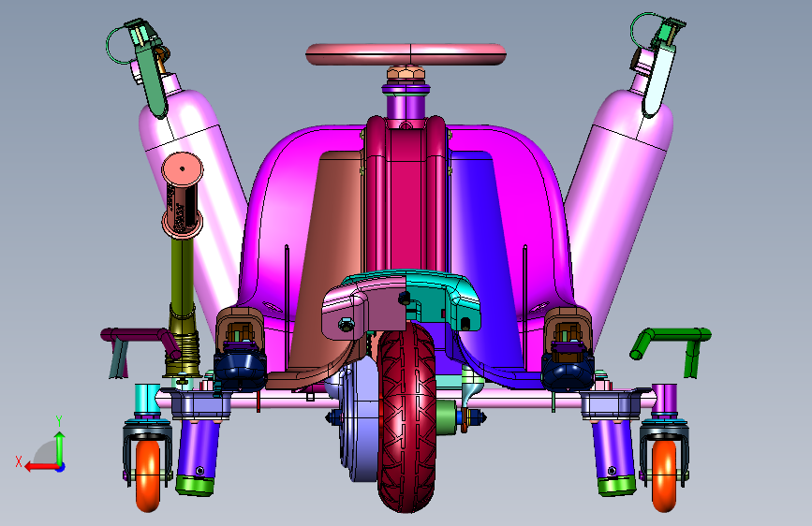The width and height of the screenshot is (812, 526).
Task: Select the left navy blue mount block
Action: tap(240, 369)
